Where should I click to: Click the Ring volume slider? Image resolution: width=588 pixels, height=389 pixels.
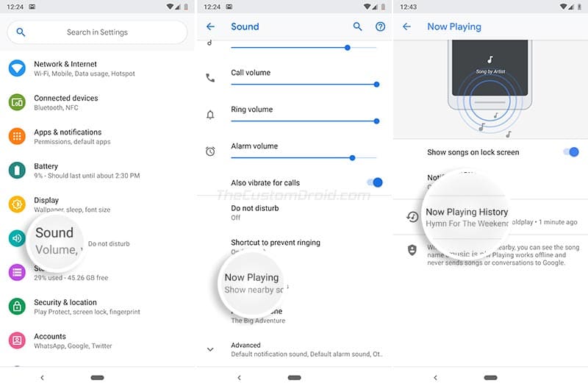click(304, 121)
